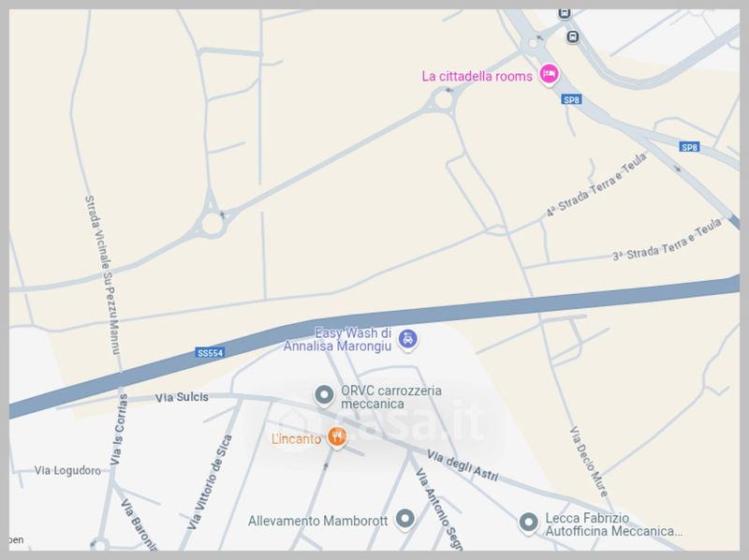
Task: Click the Easy Wash di Annalisa Marongiu text
Action: tap(338, 339)
